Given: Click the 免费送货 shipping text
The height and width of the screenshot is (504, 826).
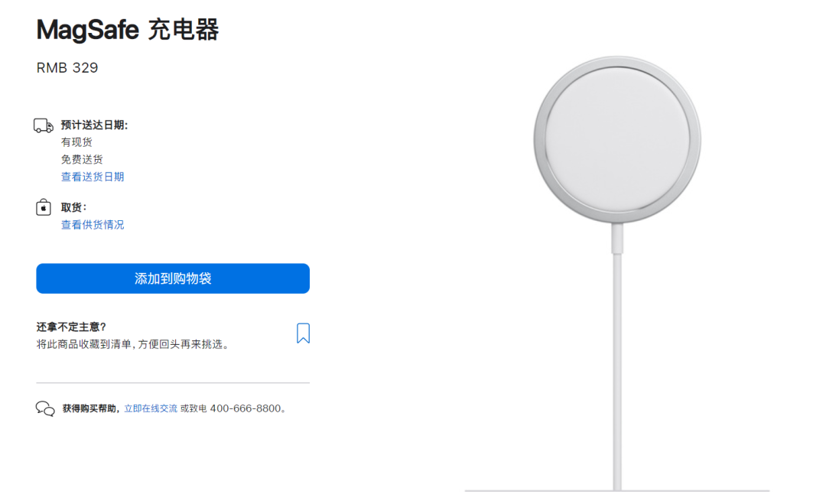Looking at the screenshot, I should click(x=82, y=160).
